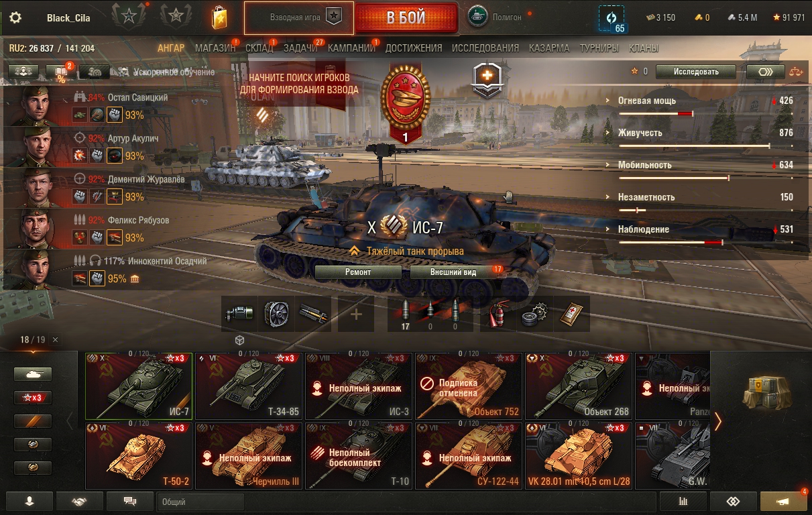This screenshot has width=812, height=515.
Task: Open the premium shop bag icon
Action: [219, 17]
